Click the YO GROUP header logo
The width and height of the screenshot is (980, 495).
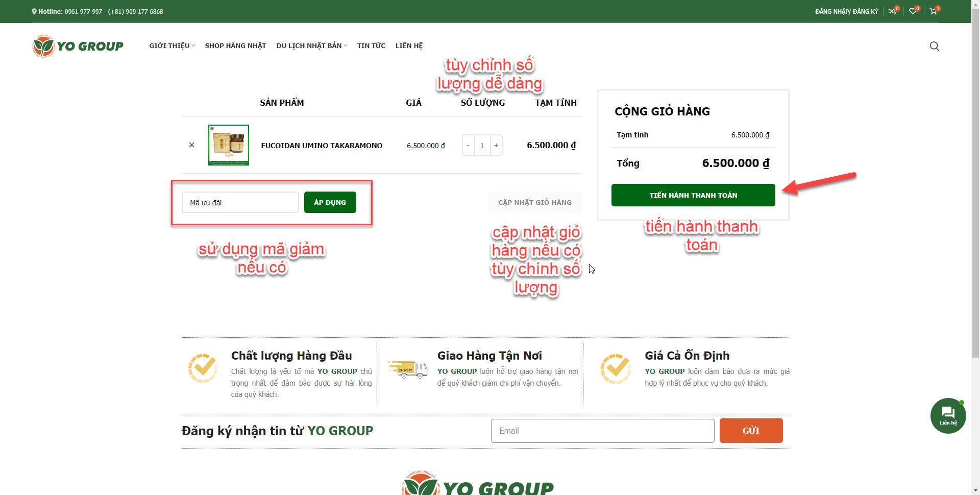[78, 46]
